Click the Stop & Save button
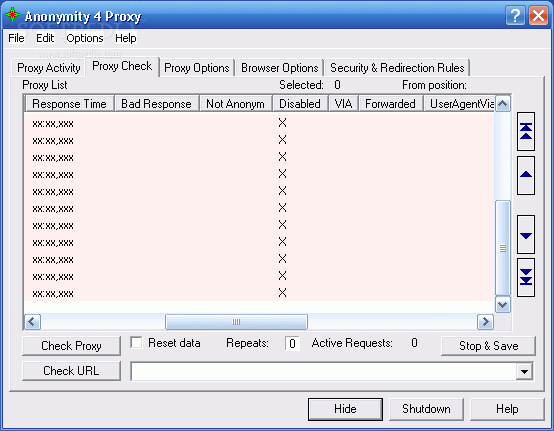 tap(489, 346)
